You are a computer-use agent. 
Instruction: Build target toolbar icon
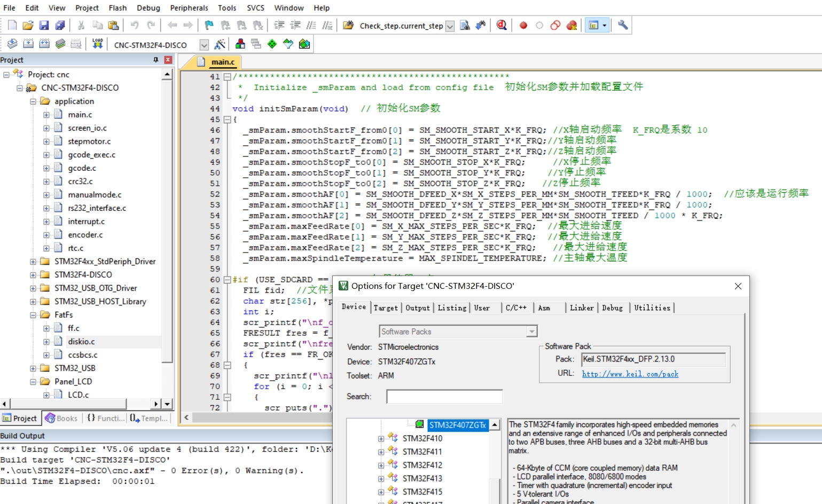(28, 44)
